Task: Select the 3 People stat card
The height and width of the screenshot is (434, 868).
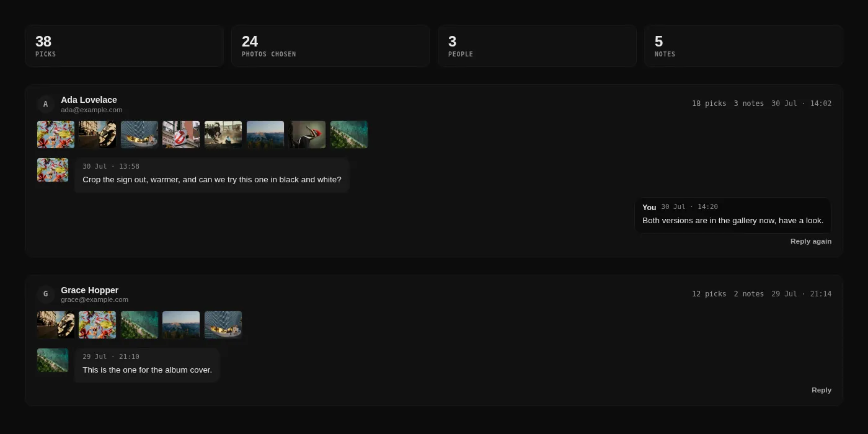Action: 537,46
